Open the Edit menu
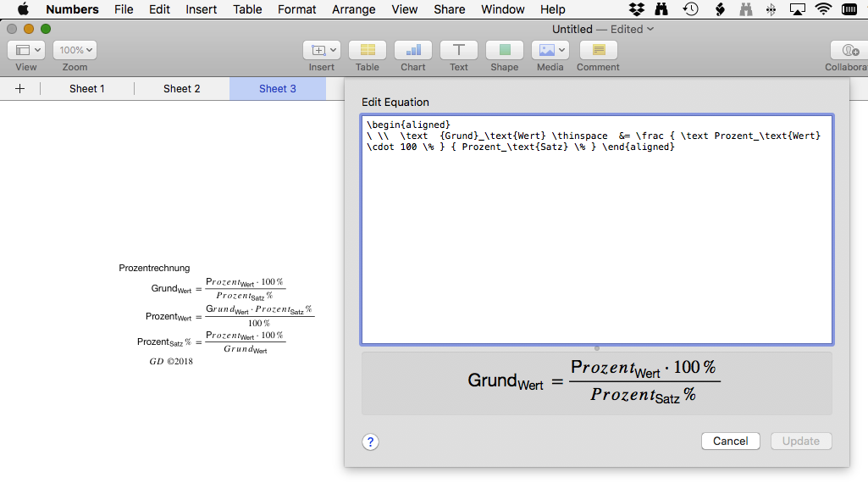Screen dimensions: 868x483 [159, 9]
